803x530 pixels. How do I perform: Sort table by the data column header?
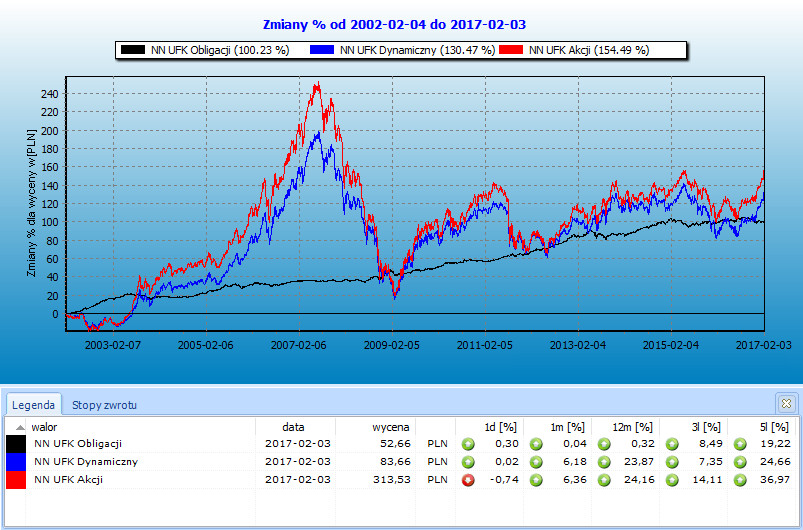[292, 426]
